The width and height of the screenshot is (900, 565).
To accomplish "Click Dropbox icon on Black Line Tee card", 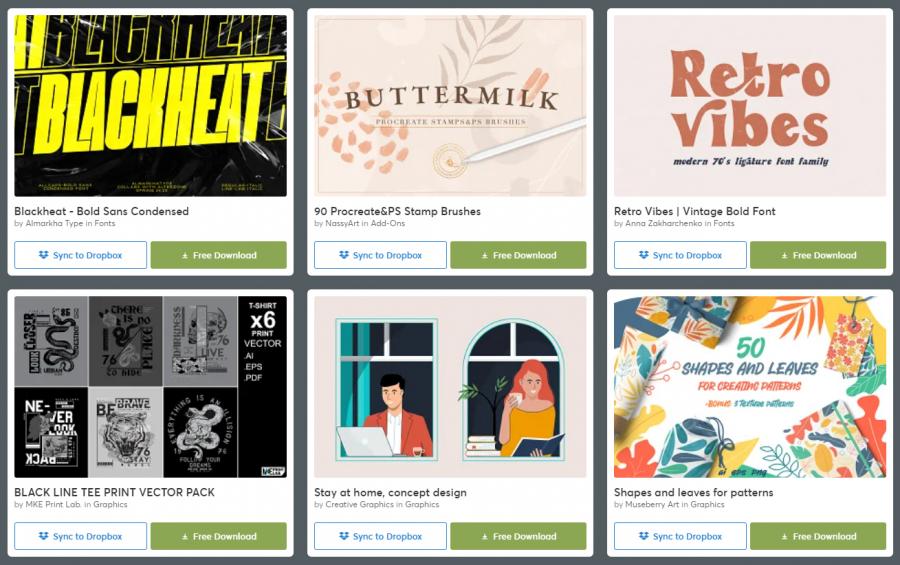I will coord(44,536).
